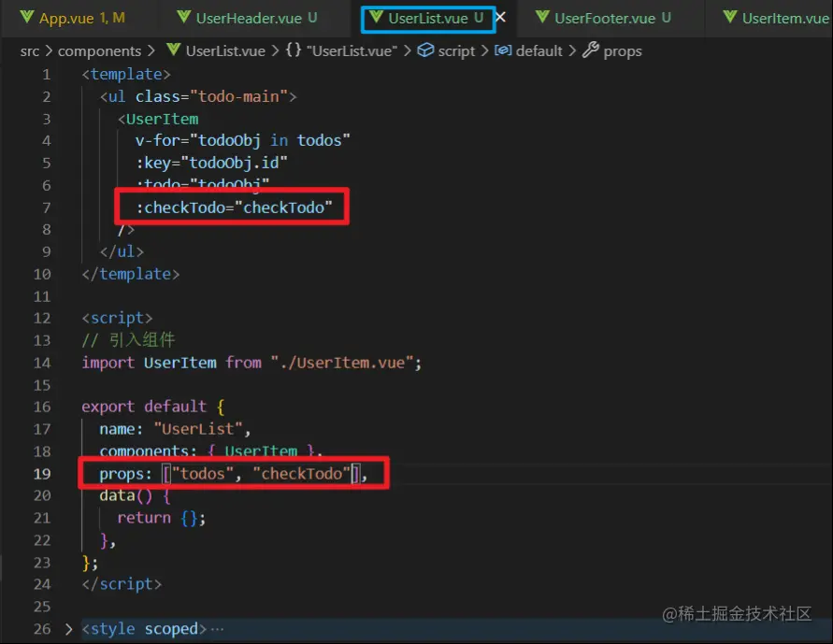Click the Vue icon on the UserList.vue tab
The image size is (833, 644).
coord(376,17)
